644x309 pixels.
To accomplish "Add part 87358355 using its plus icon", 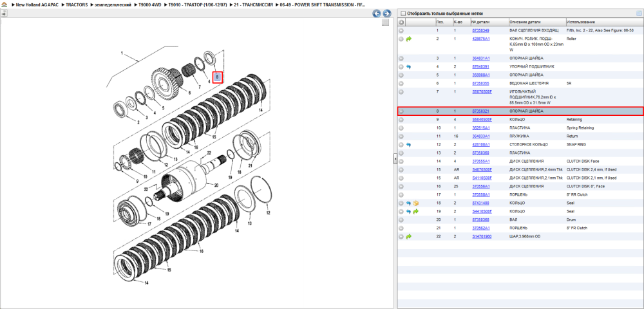I will coord(401,83).
